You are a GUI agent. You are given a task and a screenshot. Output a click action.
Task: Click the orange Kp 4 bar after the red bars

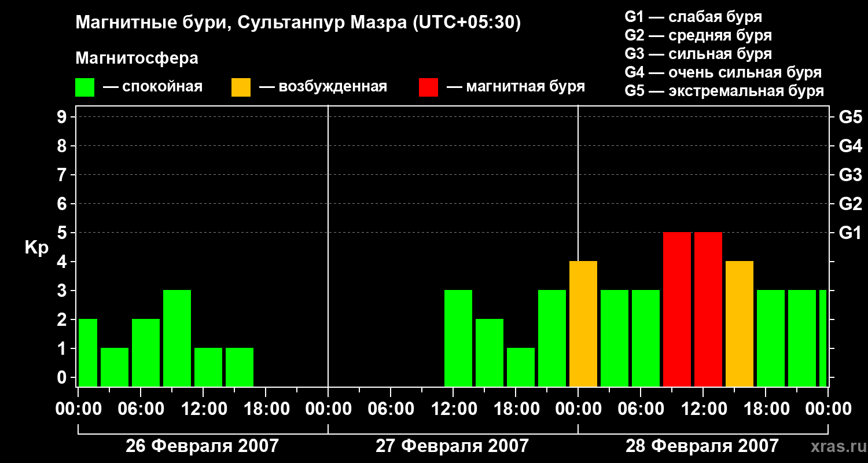tap(740, 324)
